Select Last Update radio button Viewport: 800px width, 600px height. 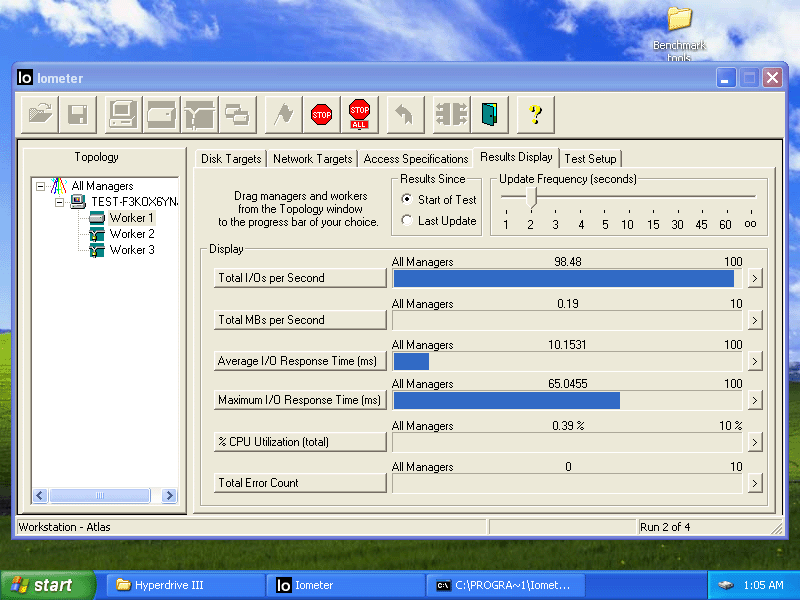point(407,220)
